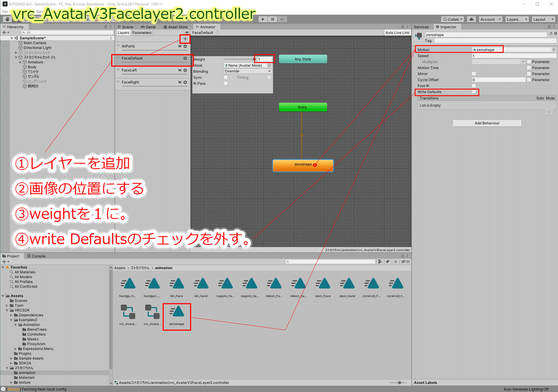Viewport: 558px width, 392px height.
Task: Collapse the VRCSDK folder
Action: [x=8, y=310]
